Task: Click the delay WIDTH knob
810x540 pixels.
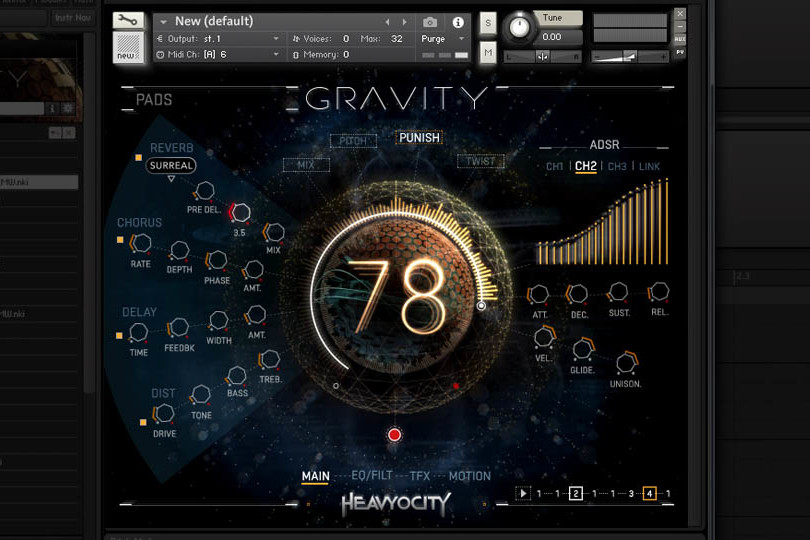Action: pos(219,320)
